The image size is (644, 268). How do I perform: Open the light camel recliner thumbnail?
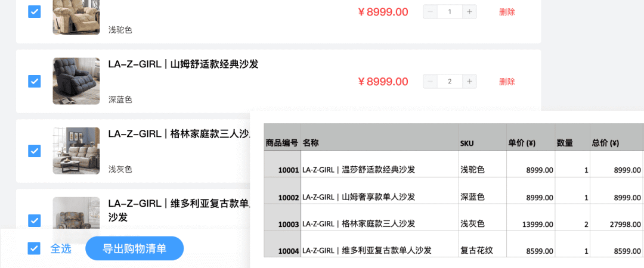76,17
